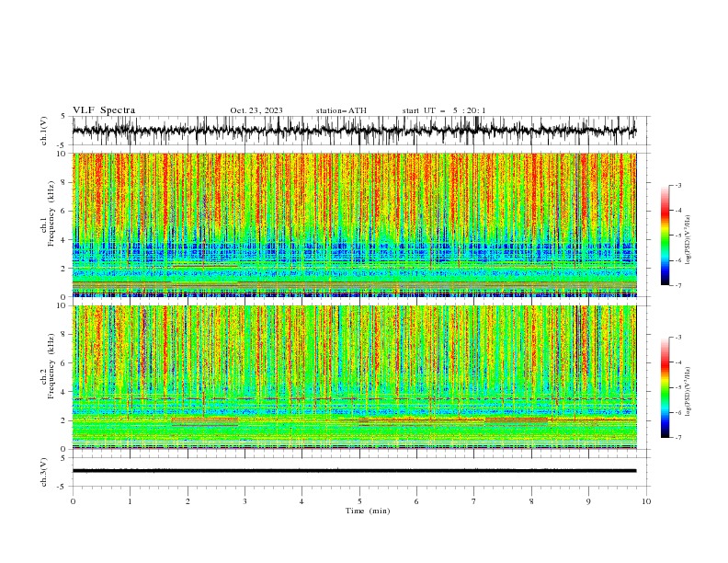Click the 'start UT = 5:20:1' label
This screenshot has height=563, width=728.
pos(444,110)
